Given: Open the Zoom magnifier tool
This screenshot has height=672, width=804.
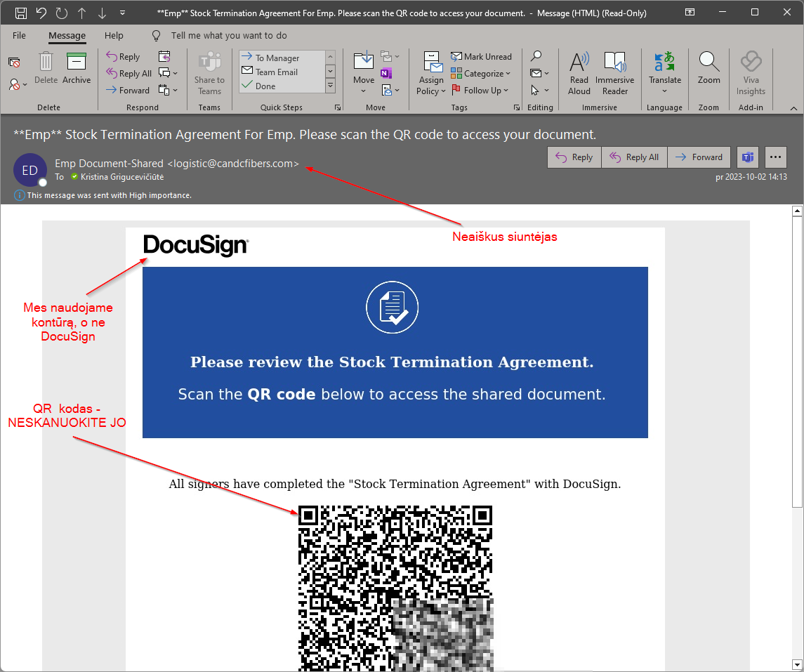Looking at the screenshot, I should click(709, 68).
